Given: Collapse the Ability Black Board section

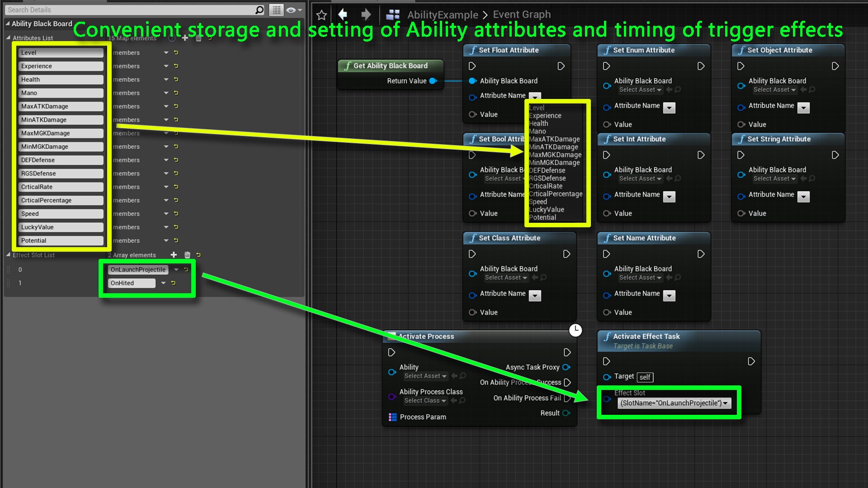Looking at the screenshot, I should pyautogui.click(x=7, y=23).
